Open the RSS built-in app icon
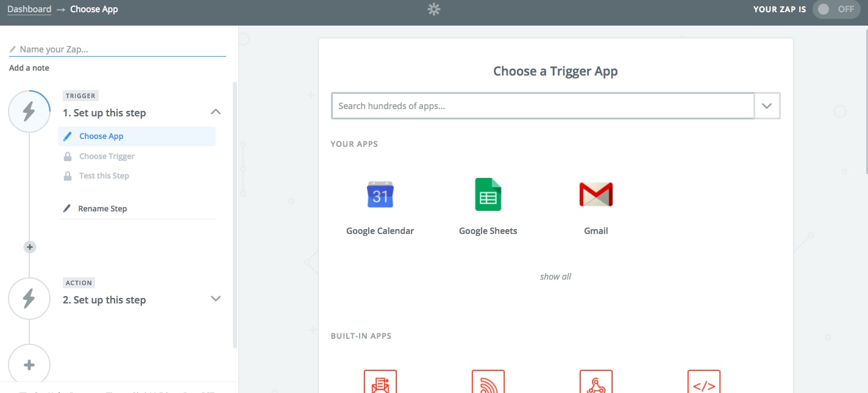Image resolution: width=868 pixels, height=393 pixels. (x=488, y=381)
